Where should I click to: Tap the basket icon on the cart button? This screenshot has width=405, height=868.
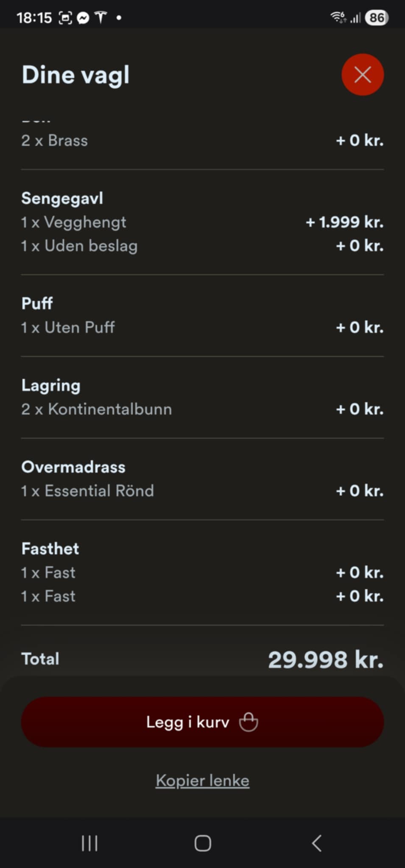pos(249,722)
